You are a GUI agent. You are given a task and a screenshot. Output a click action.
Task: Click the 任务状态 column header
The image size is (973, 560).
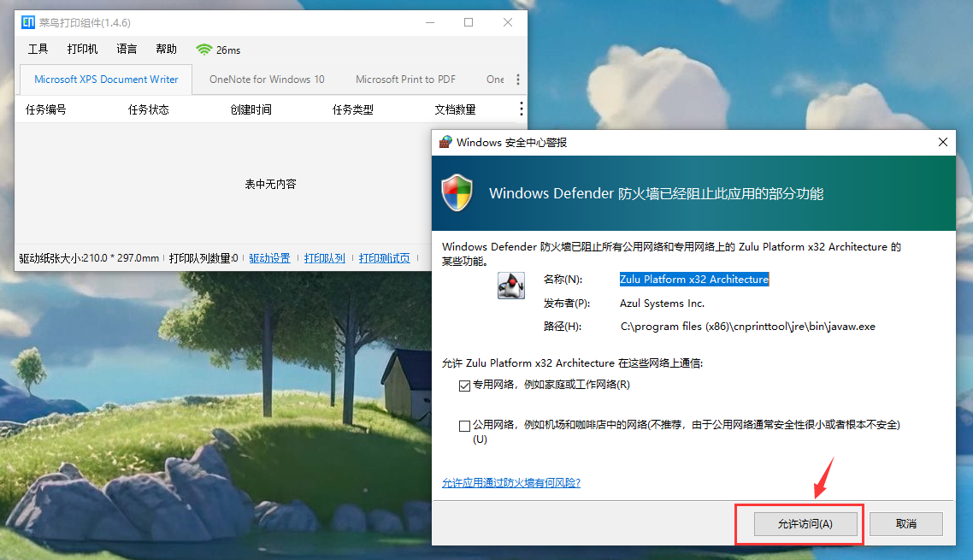pyautogui.click(x=148, y=110)
